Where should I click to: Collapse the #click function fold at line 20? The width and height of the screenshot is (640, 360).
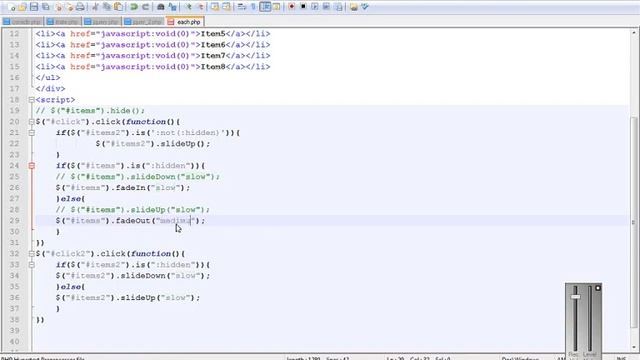[x=31, y=122]
